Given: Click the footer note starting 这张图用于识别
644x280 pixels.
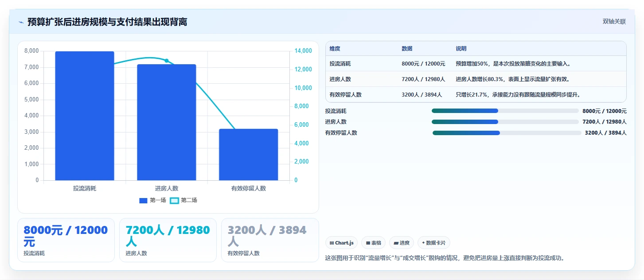Looking at the screenshot, I should tap(445, 258).
